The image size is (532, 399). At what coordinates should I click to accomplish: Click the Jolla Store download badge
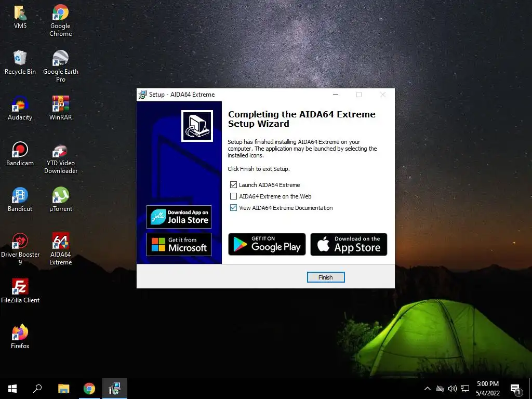tap(179, 217)
